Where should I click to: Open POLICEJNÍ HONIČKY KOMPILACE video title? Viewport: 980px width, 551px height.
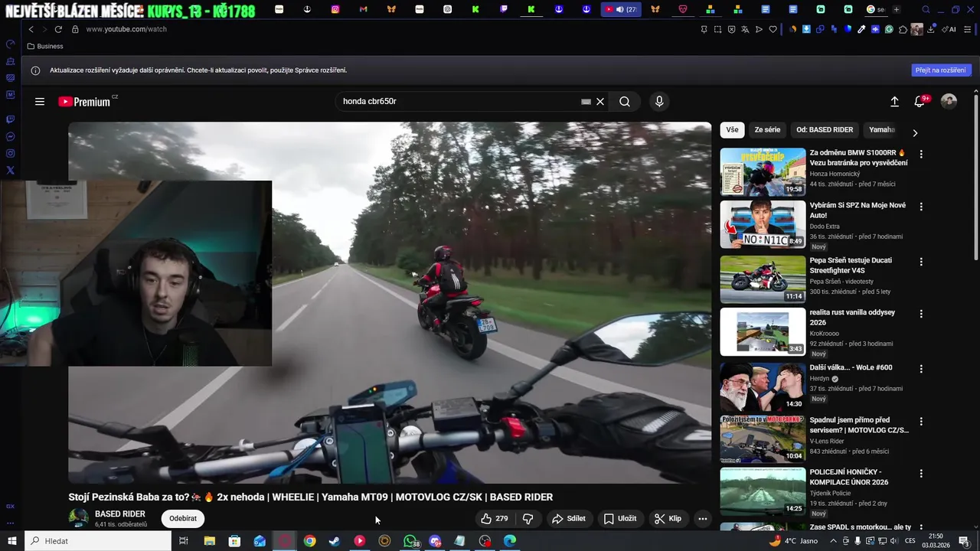pyautogui.click(x=849, y=477)
